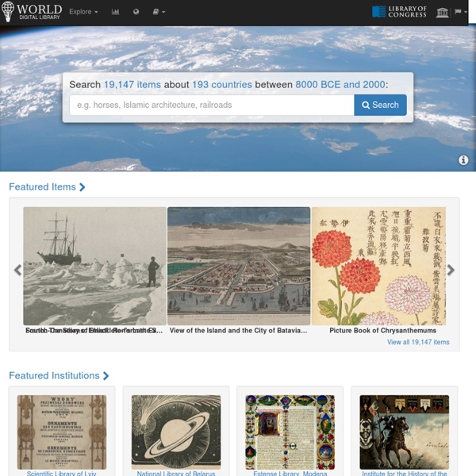Go to previous featured items with left arrow

[18, 270]
